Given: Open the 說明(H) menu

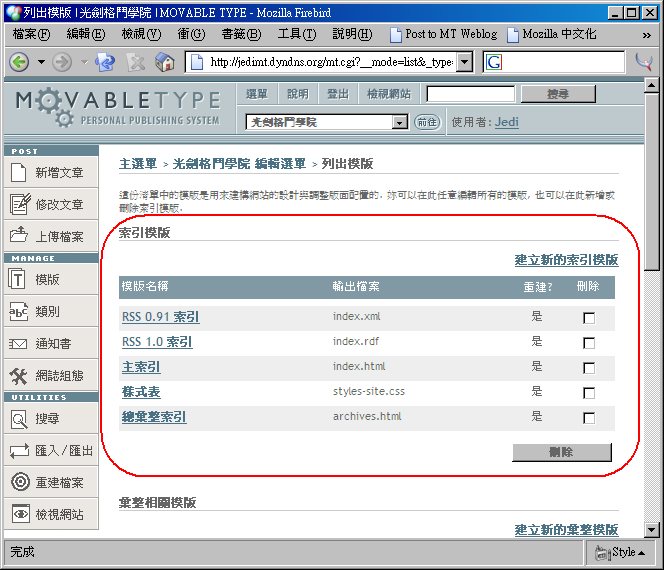Looking at the screenshot, I should [x=352, y=34].
